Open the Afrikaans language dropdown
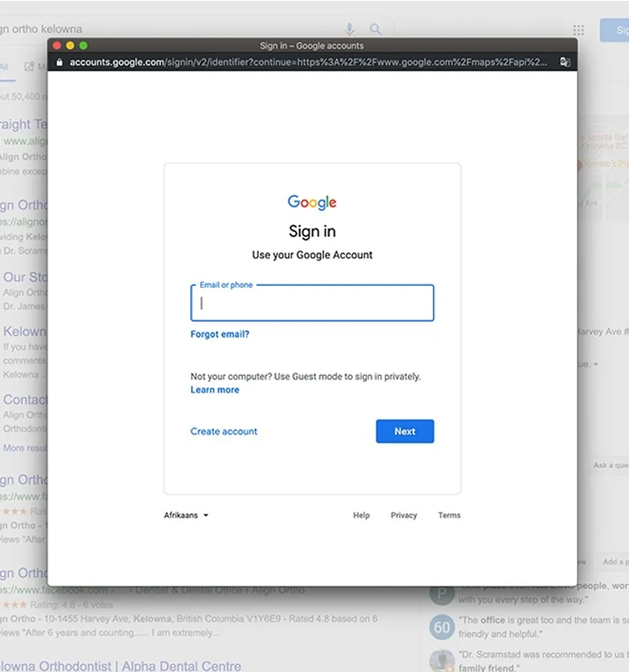The width and height of the screenshot is (629, 672). pos(186,515)
